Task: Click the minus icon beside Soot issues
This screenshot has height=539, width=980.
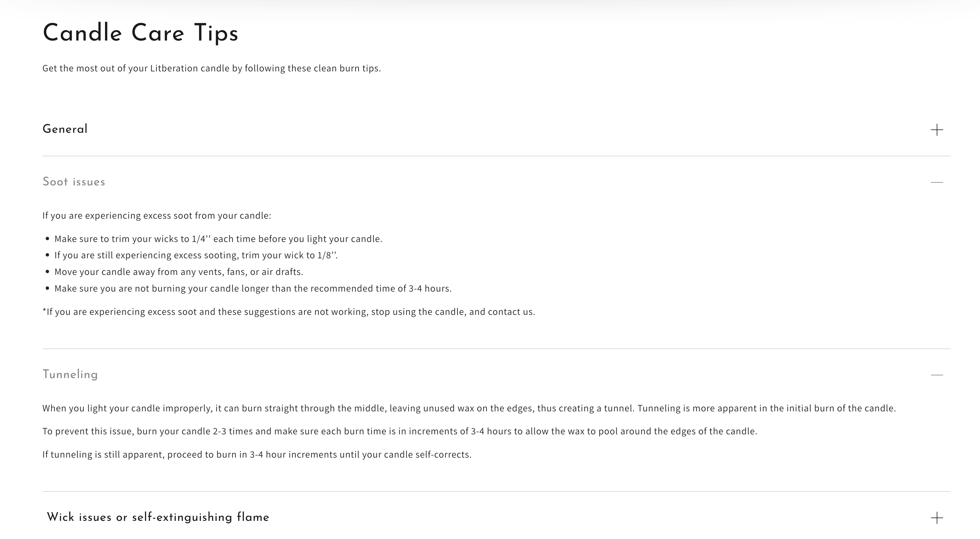Action: (x=937, y=182)
